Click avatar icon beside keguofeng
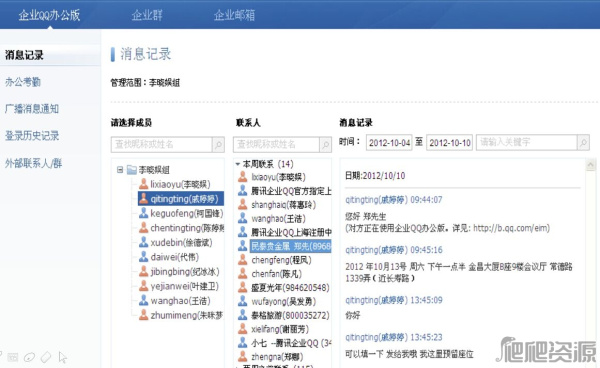This screenshot has width=600, height=368. pos(143,213)
